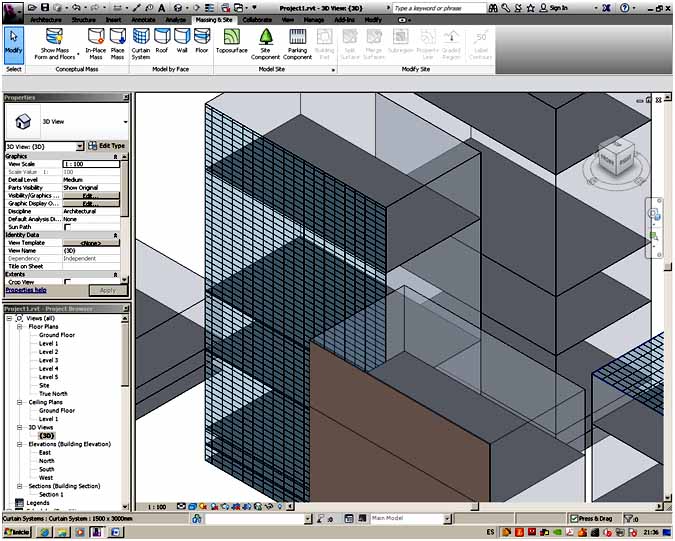
Task: Toggle the Crop View checkbox
Action: click(68, 282)
